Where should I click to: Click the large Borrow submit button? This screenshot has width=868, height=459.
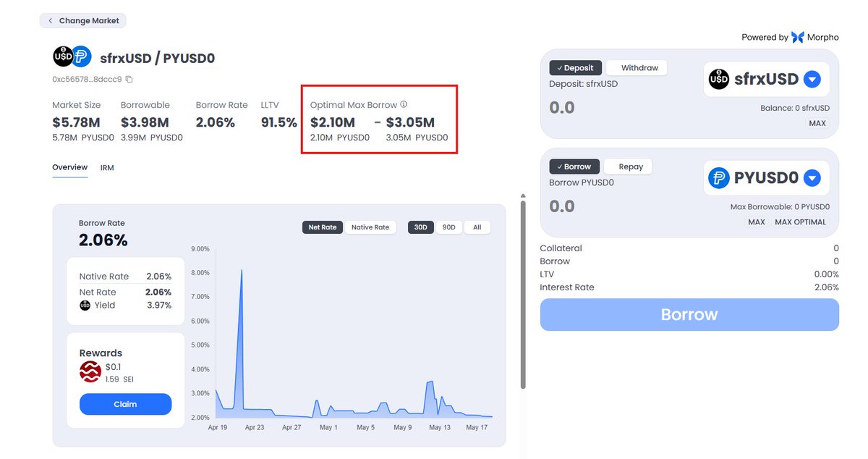(x=689, y=315)
